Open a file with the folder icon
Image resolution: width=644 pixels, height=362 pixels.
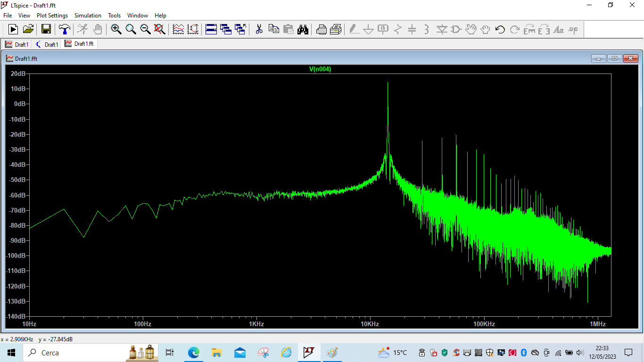click(x=28, y=29)
